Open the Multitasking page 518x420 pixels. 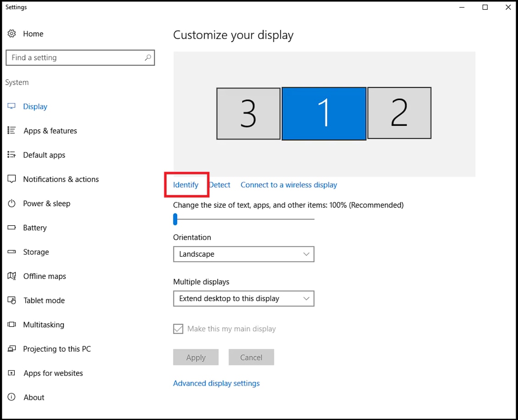[x=44, y=325]
